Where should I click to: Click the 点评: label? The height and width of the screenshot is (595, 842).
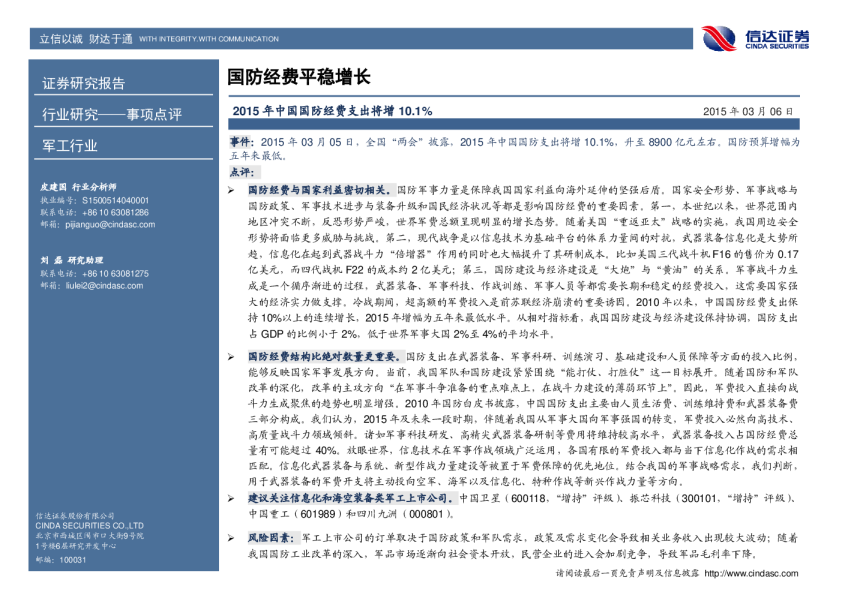click(244, 172)
